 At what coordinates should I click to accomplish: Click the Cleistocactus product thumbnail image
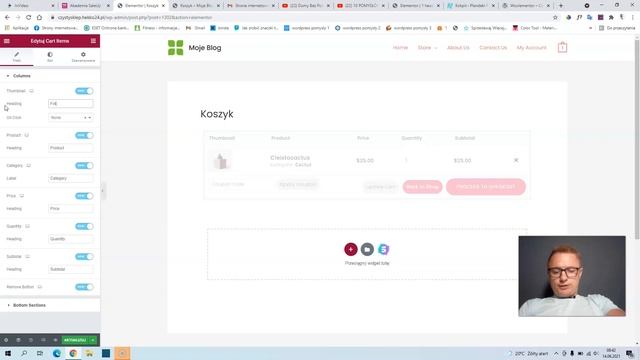point(221,161)
